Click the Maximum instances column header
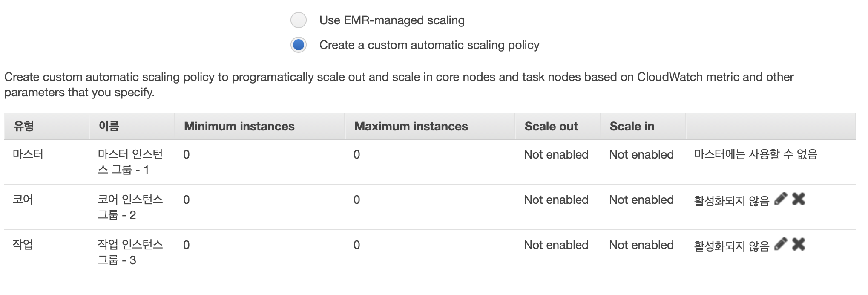 [x=411, y=126]
